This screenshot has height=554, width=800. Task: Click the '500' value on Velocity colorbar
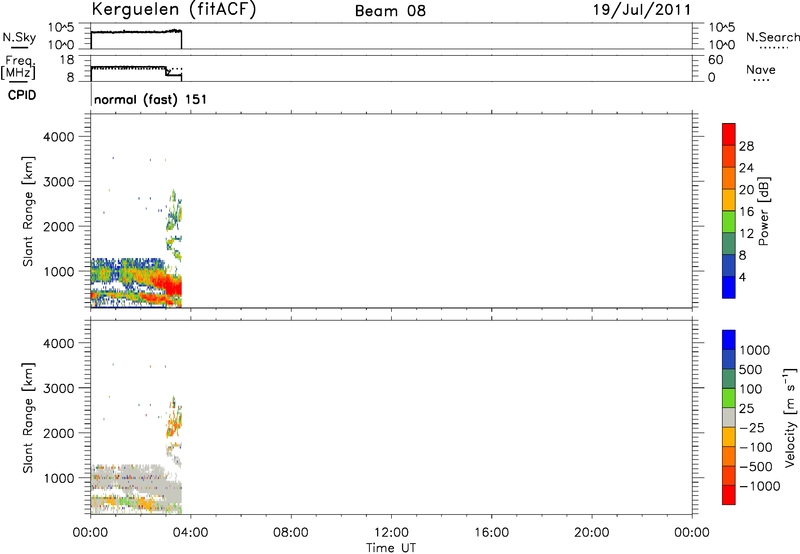[750, 369]
